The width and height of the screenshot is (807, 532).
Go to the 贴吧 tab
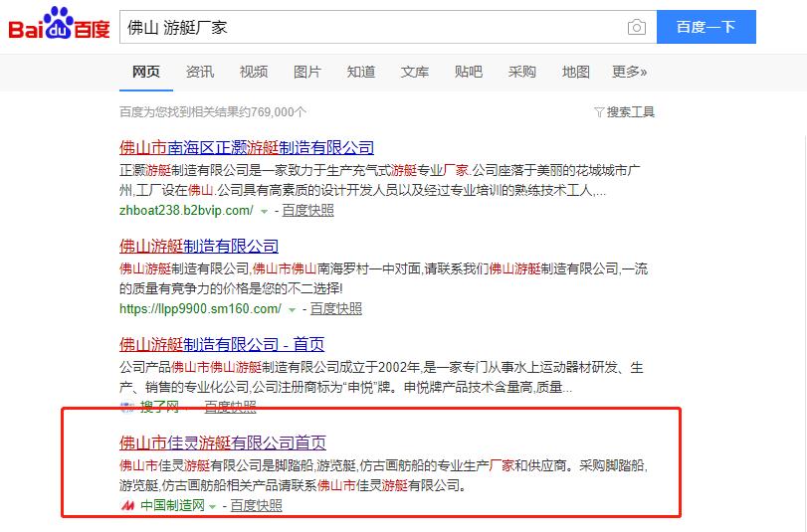pyautogui.click(x=469, y=72)
